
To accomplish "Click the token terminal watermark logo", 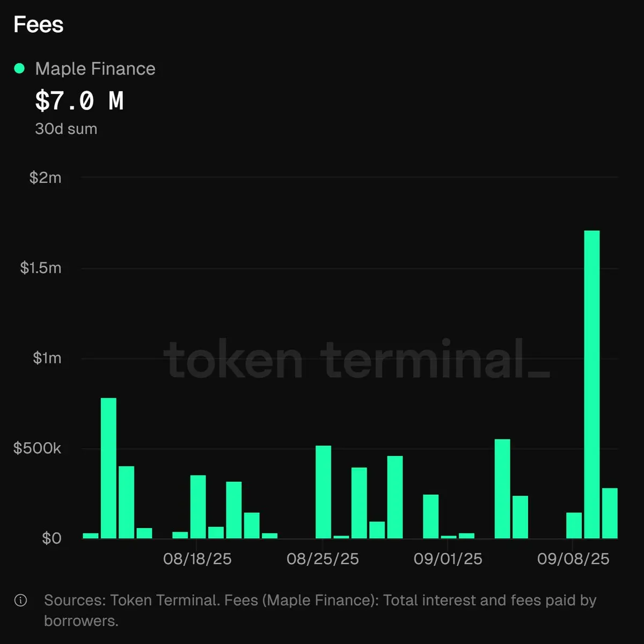I will [x=357, y=358].
